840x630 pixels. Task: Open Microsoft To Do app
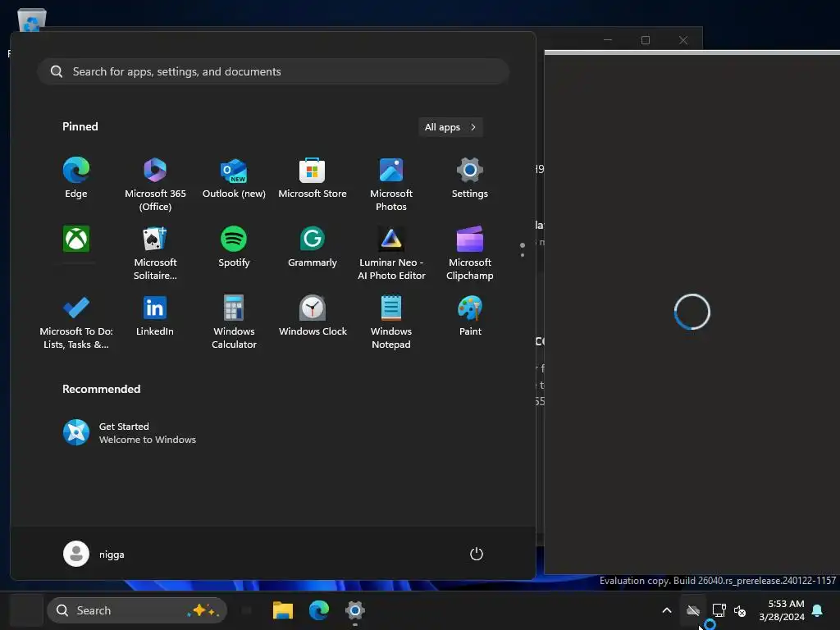[x=76, y=322]
